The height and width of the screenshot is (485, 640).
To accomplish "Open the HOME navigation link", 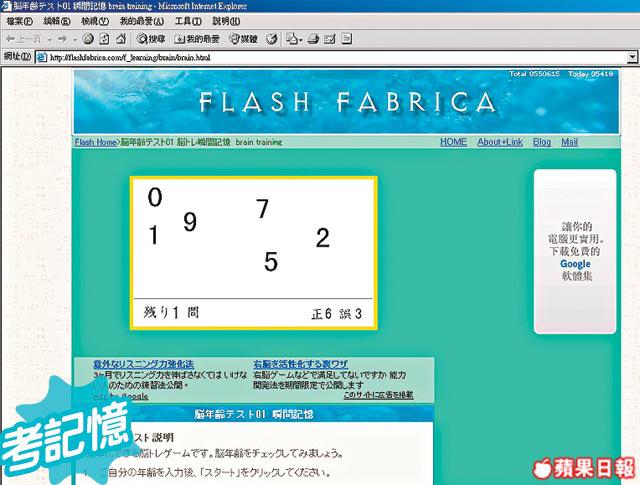I will tap(453, 142).
